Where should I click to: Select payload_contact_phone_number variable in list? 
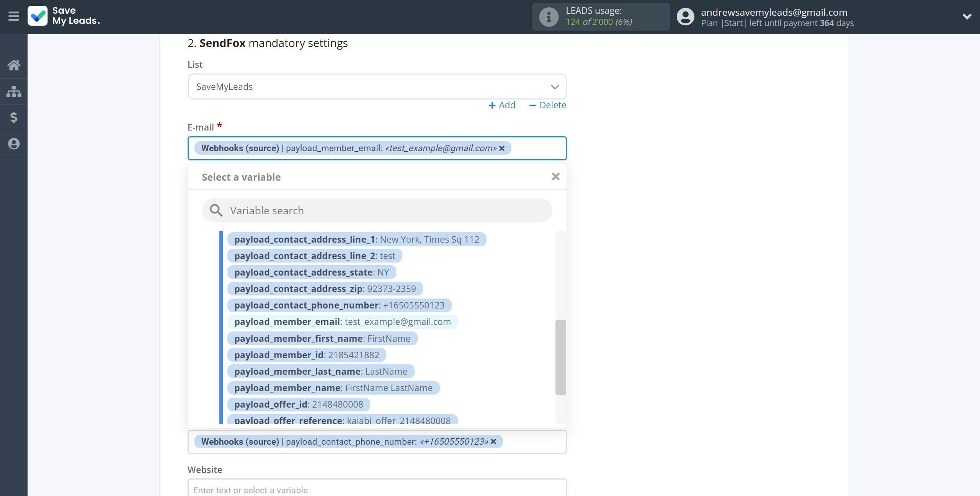click(340, 305)
